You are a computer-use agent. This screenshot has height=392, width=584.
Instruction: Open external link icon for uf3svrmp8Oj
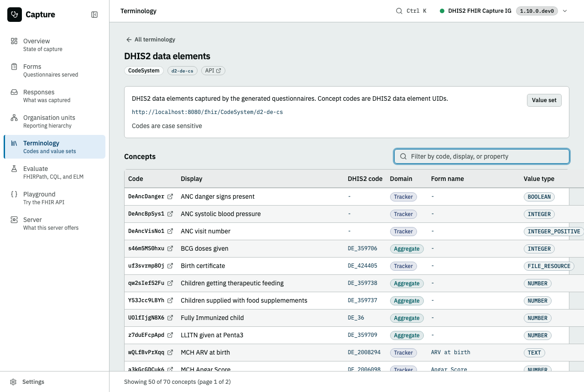[170, 266]
